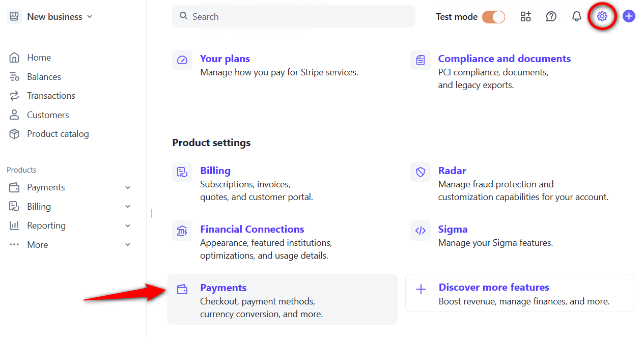Go to Home in the sidebar

click(39, 58)
